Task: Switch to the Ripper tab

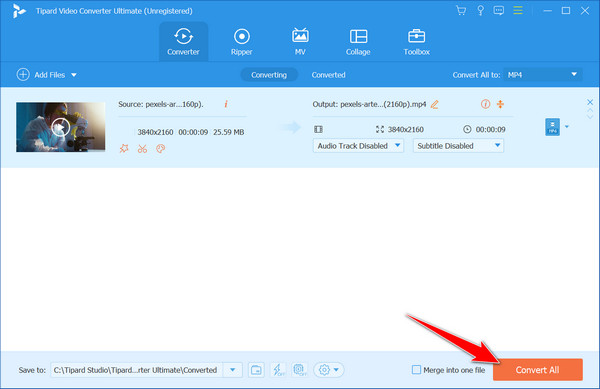Action: coord(241,41)
